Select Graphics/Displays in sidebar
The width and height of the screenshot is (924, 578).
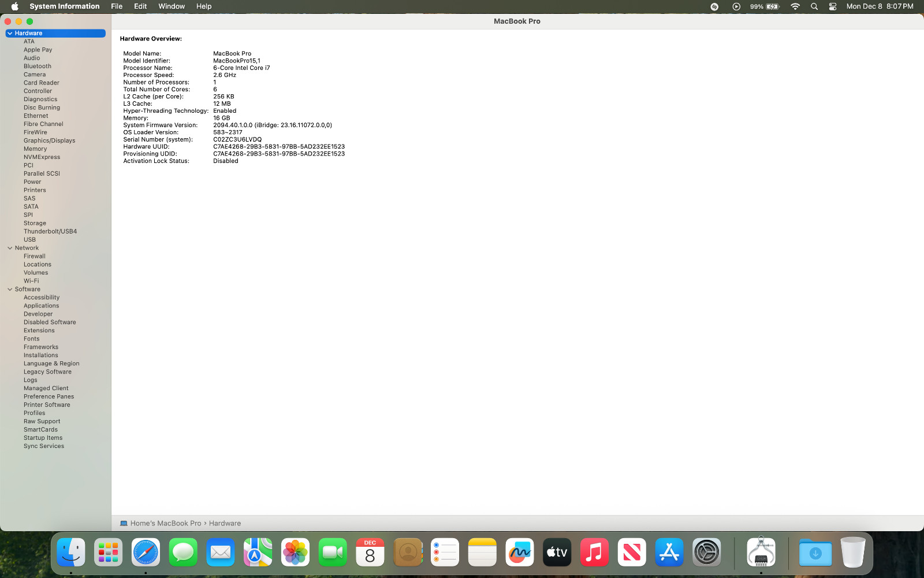point(49,140)
